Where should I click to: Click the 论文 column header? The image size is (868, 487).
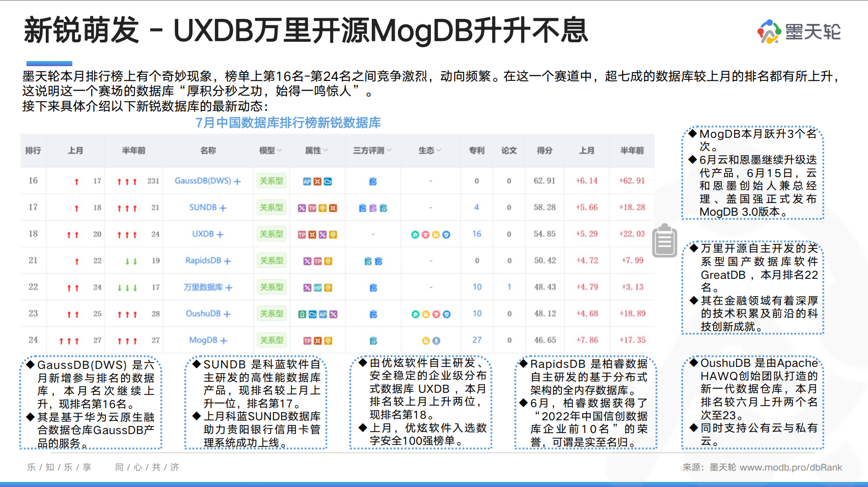tap(509, 150)
